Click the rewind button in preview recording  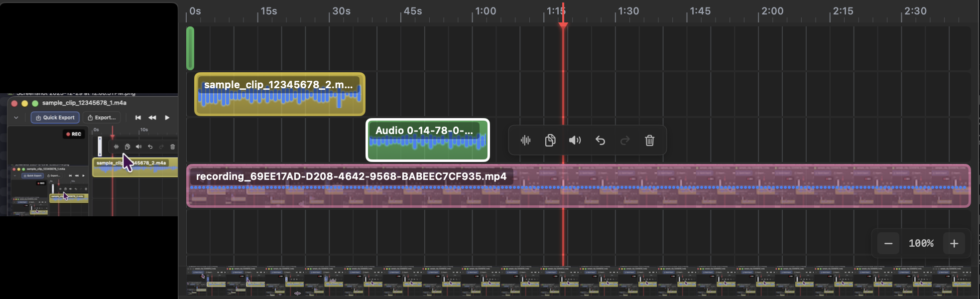152,118
